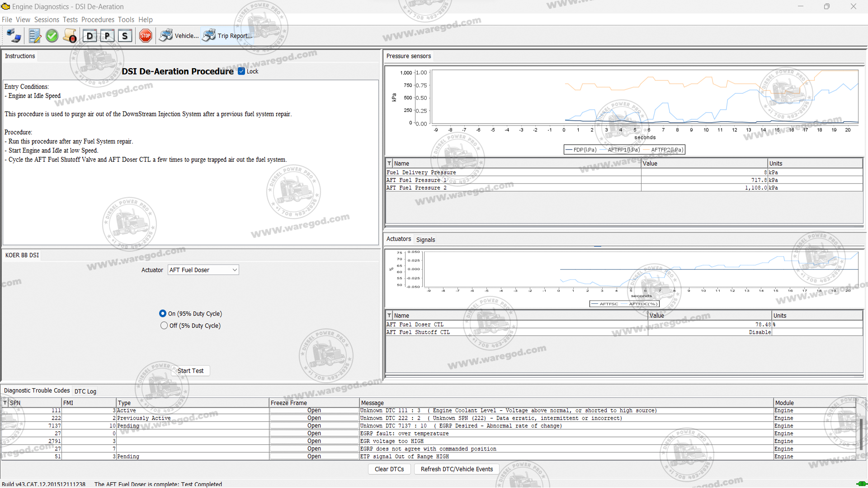
Task: Click the DTC list vertical scrollbar
Action: [x=861, y=434]
